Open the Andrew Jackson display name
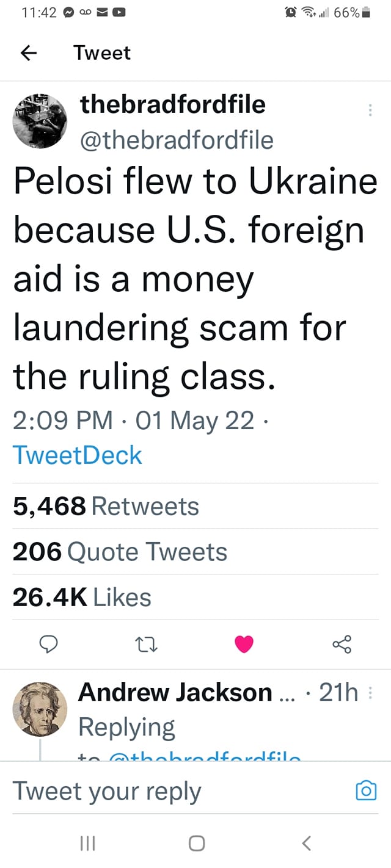391x868 pixels. (x=175, y=692)
